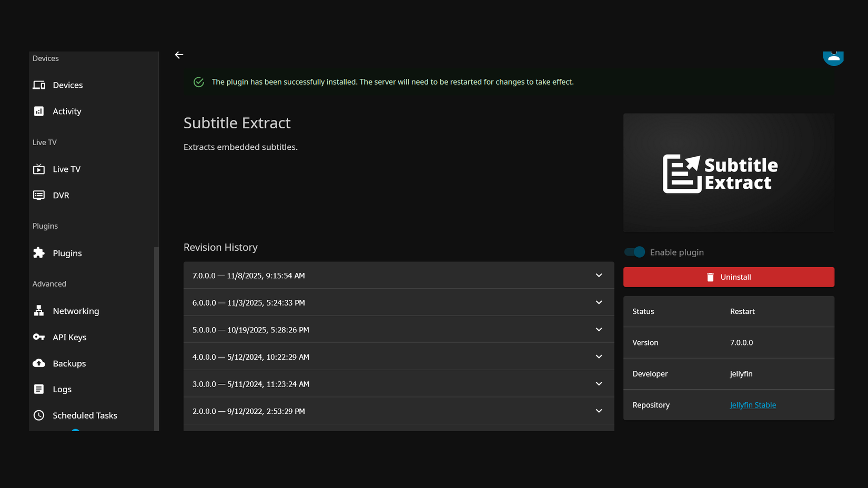Click the Revision History heading
This screenshot has width=868, height=488.
tap(220, 247)
